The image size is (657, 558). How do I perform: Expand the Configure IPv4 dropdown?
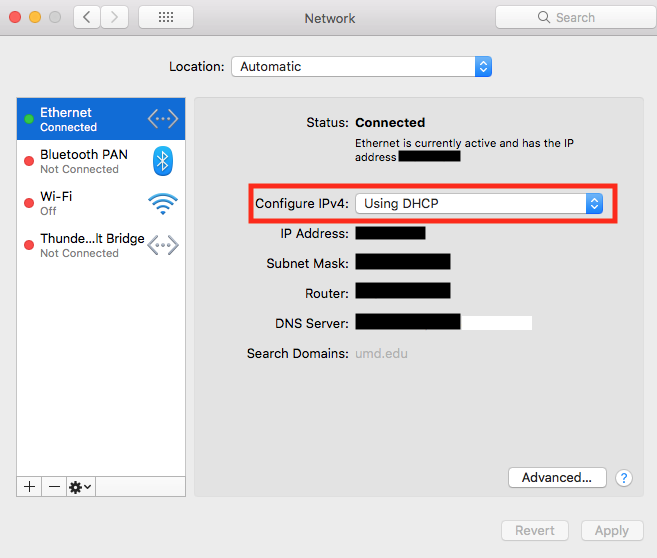pyautogui.click(x=480, y=204)
